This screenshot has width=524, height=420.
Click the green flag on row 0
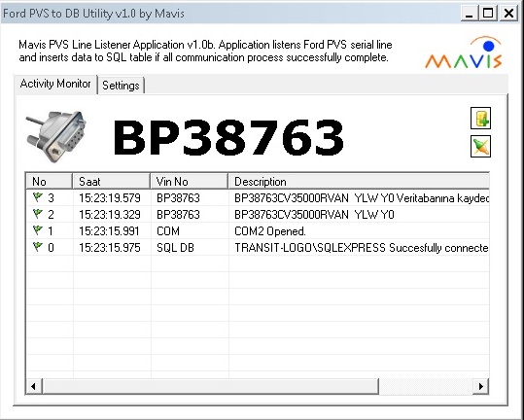[38, 247]
